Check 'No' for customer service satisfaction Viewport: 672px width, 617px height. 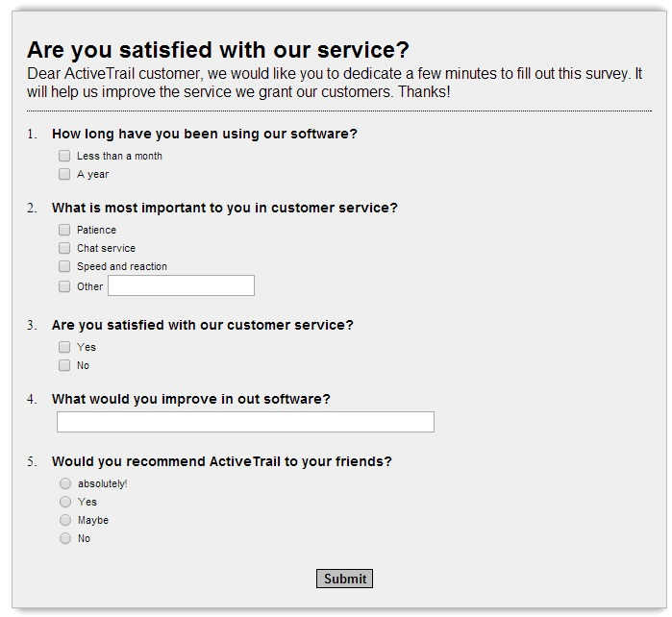point(64,365)
